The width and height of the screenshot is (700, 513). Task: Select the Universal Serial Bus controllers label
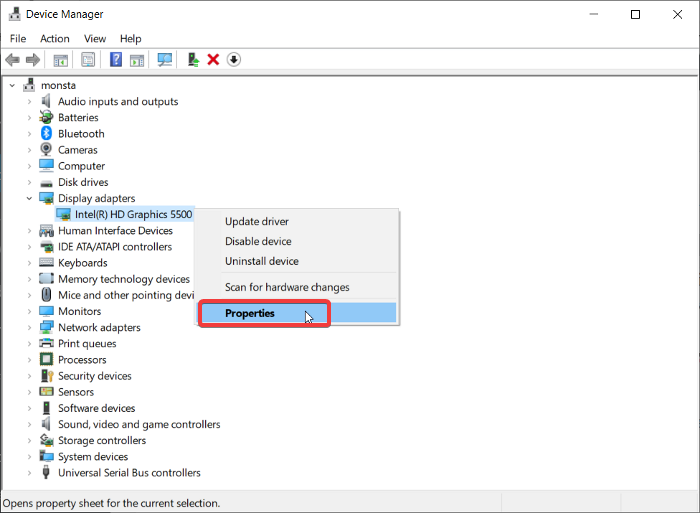[129, 472]
